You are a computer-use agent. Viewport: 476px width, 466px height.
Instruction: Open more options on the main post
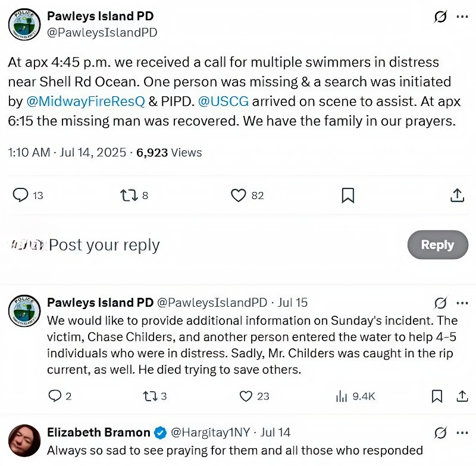pyautogui.click(x=462, y=17)
